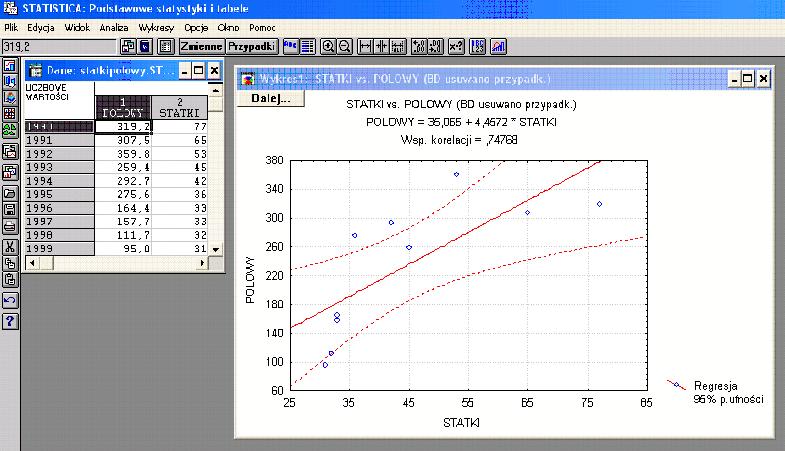Toggle the ABC text labels toolbar icon
The height and width of the screenshot is (451, 785).
point(290,47)
